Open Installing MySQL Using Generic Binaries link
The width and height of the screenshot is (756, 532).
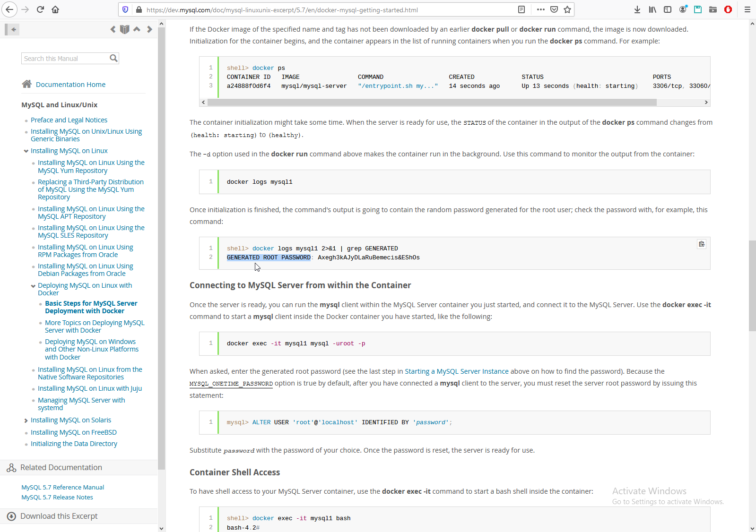coord(86,135)
